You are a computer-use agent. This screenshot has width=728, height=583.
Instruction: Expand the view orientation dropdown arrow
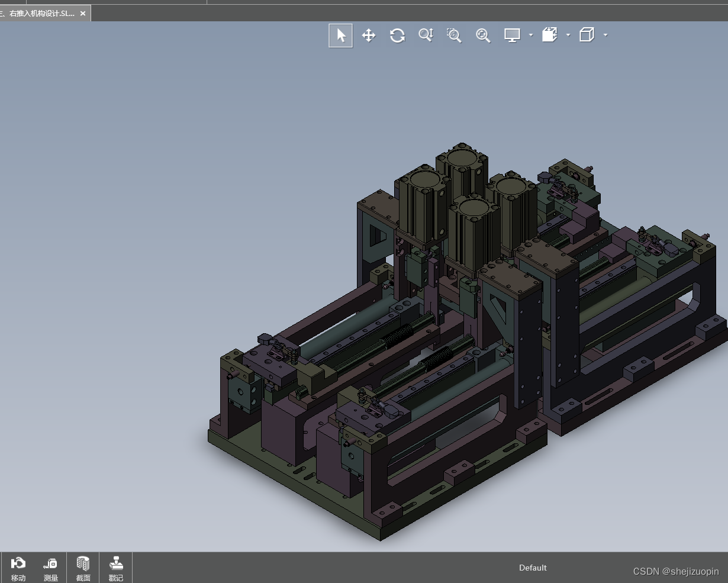coord(568,36)
